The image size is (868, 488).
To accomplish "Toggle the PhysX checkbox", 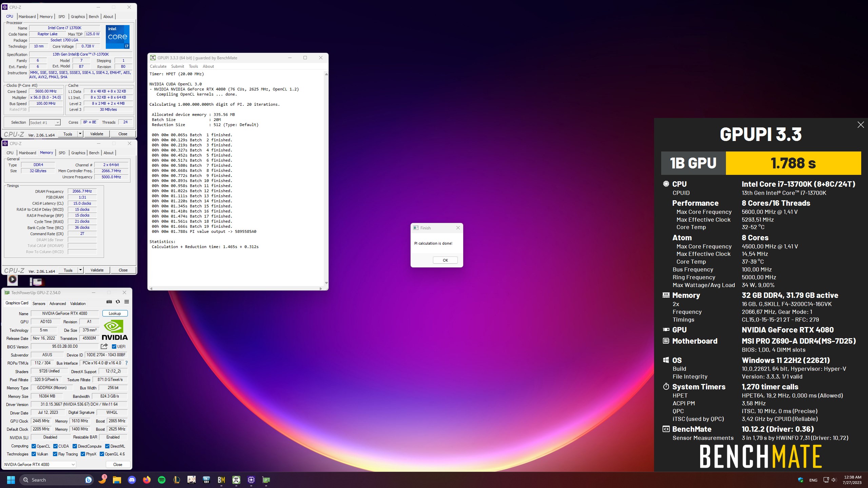I will (x=83, y=454).
